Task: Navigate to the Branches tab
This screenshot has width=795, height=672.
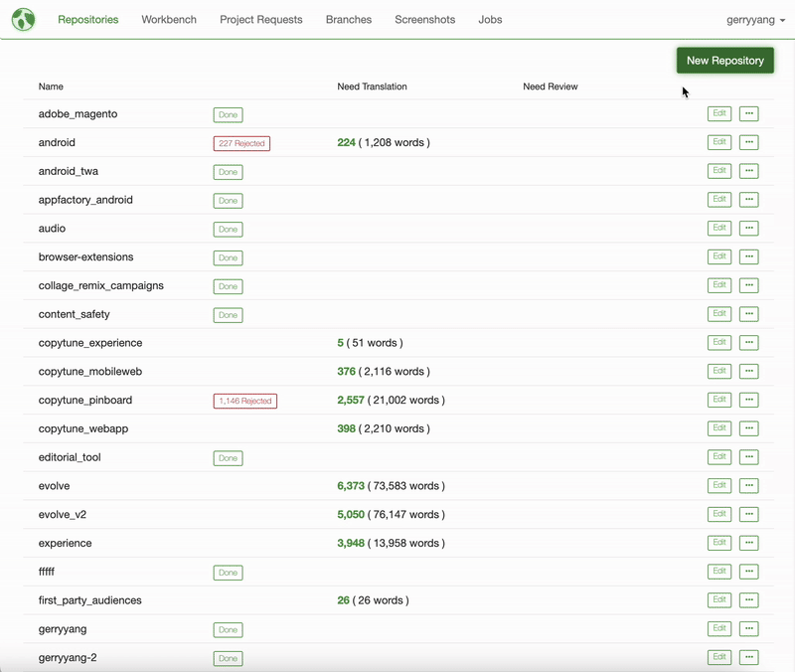Action: (349, 19)
